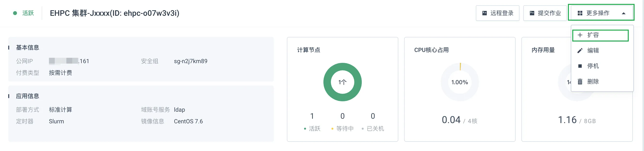Image resolution: width=644 pixels, height=151 pixels.
Task: Click the plus icon next to 扩容
Action: (580, 35)
